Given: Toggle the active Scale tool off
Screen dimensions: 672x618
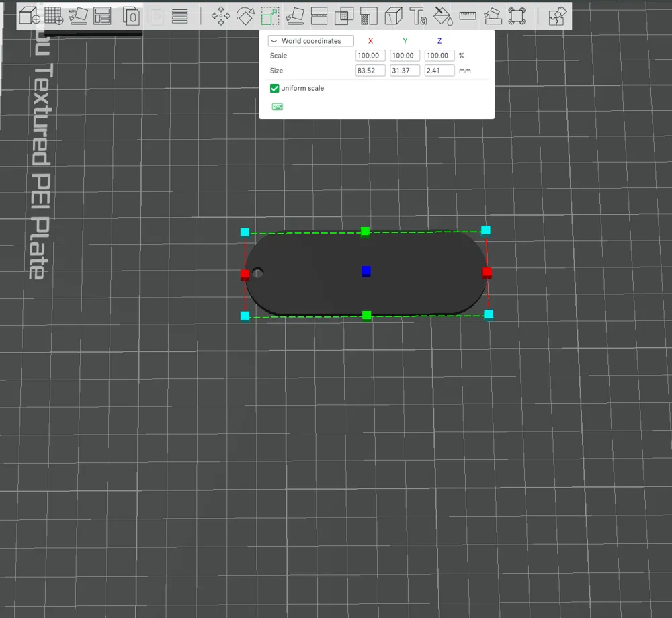Looking at the screenshot, I should pyautogui.click(x=270, y=16).
